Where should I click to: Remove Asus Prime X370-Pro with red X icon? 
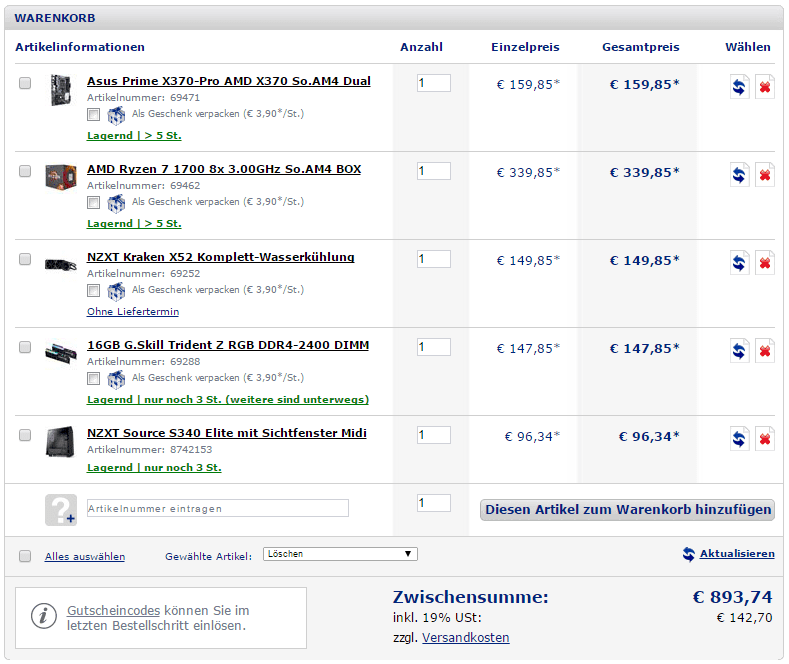click(765, 87)
